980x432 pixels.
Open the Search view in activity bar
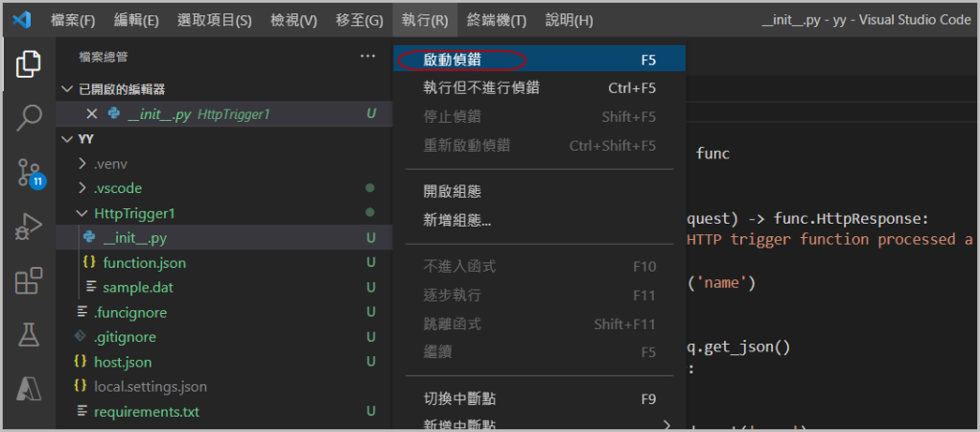29,118
